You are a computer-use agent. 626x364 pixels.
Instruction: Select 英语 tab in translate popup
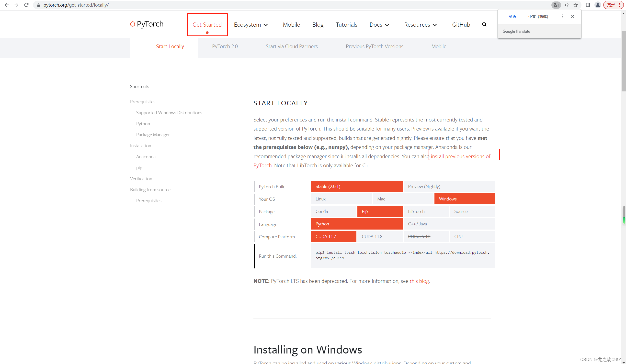[x=512, y=17]
